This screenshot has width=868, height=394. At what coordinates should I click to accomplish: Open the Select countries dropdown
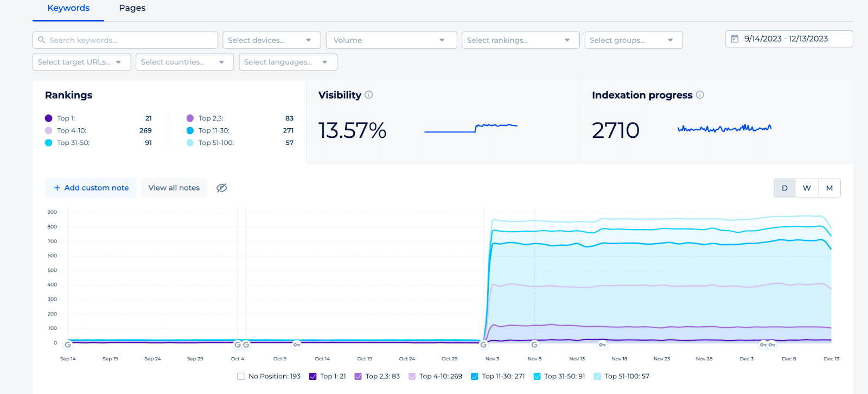pos(184,62)
